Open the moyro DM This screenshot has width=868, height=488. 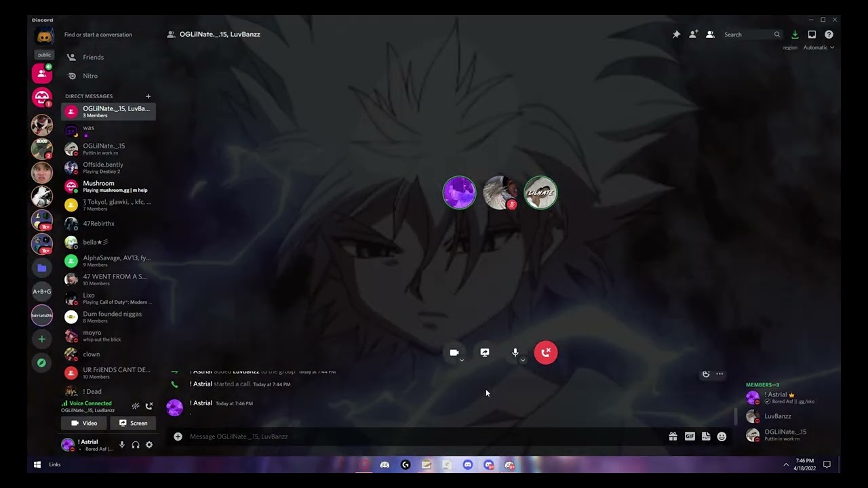108,335
